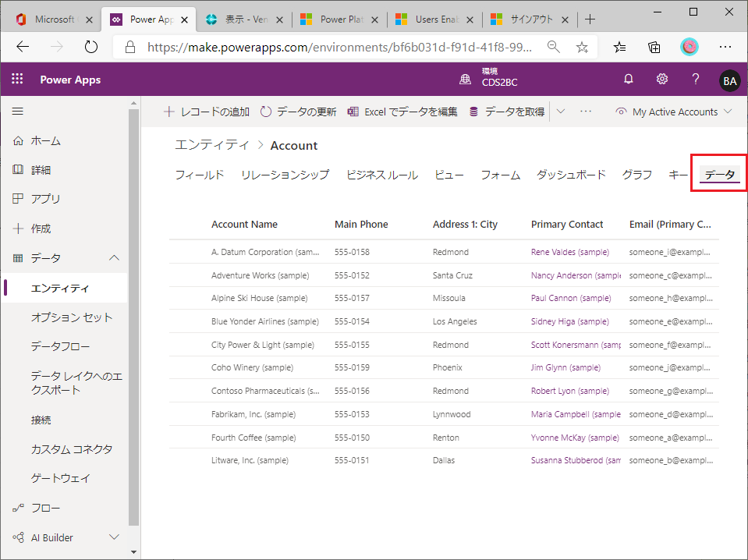Expand the データを取得 dropdown arrow

pos(561,112)
